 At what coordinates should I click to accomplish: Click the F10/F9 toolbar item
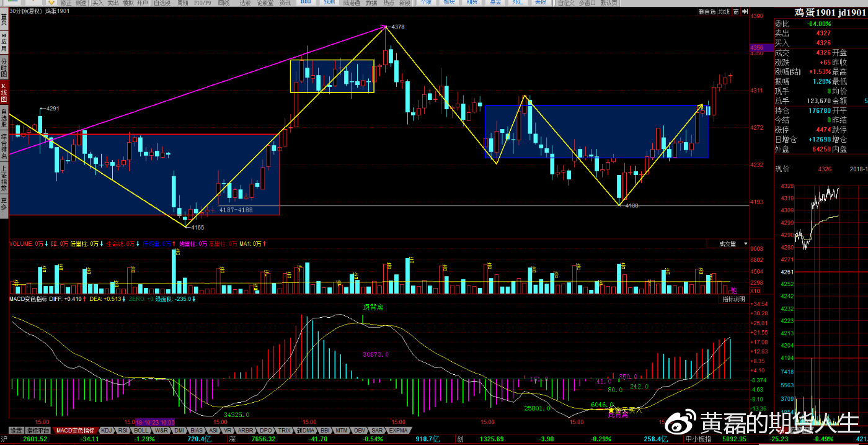point(203,3)
